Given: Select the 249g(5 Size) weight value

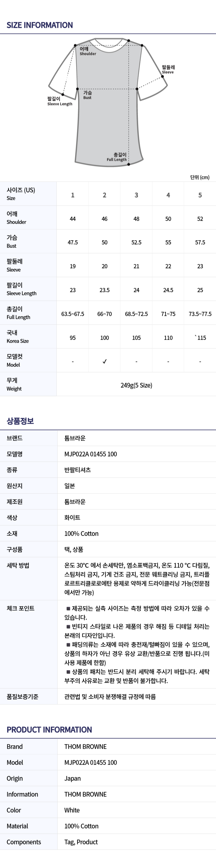Looking at the screenshot, I should pyautogui.click(x=136, y=385).
